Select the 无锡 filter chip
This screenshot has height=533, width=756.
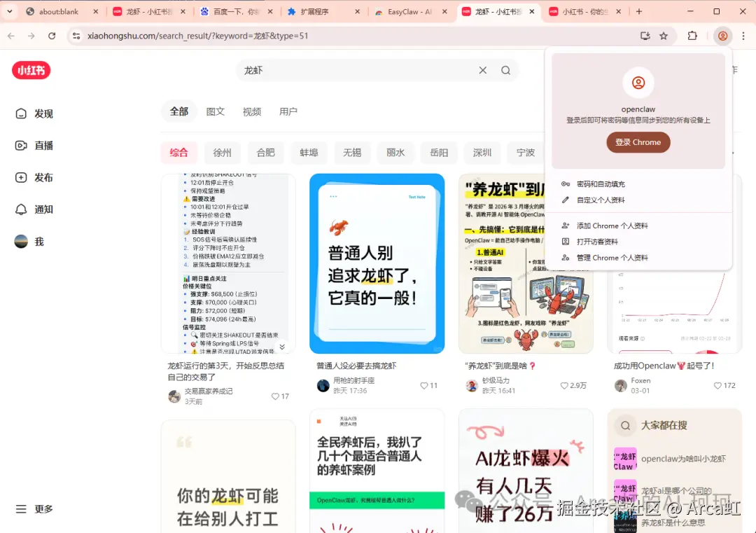[x=352, y=153]
